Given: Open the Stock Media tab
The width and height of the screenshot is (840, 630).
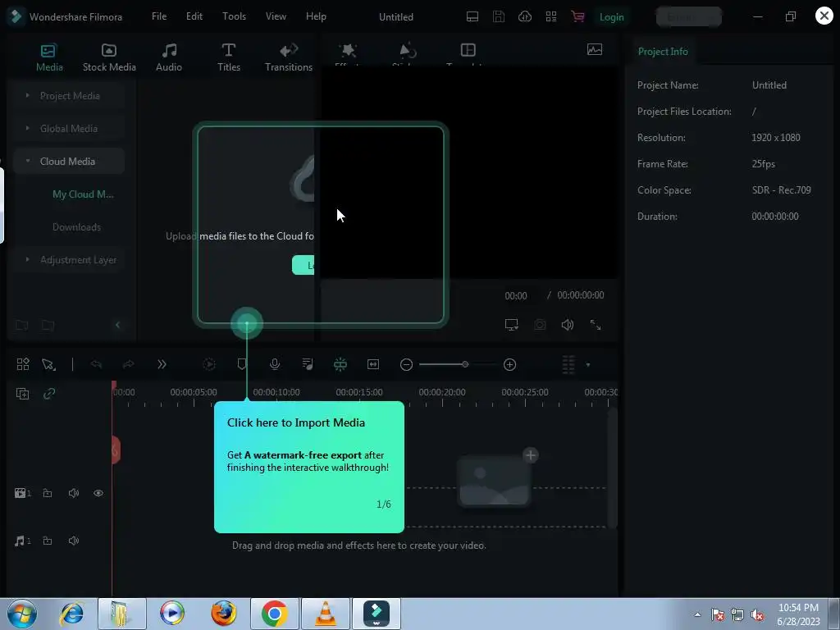Looking at the screenshot, I should (x=109, y=58).
